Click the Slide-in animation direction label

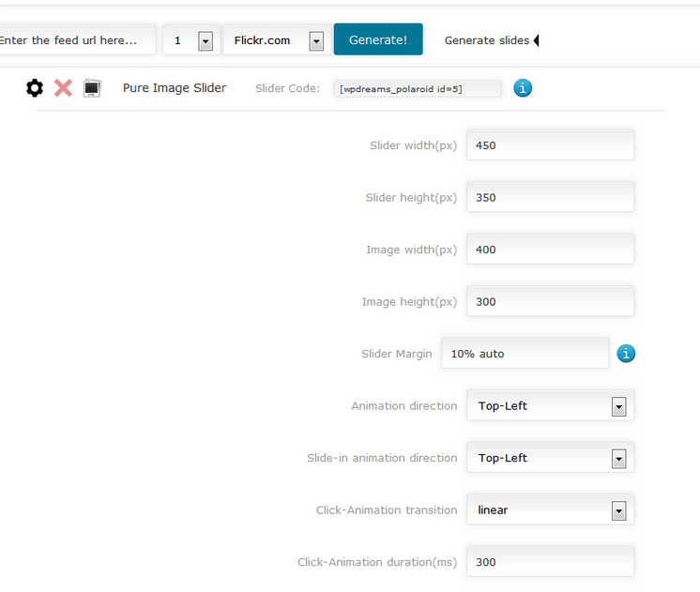tap(382, 458)
